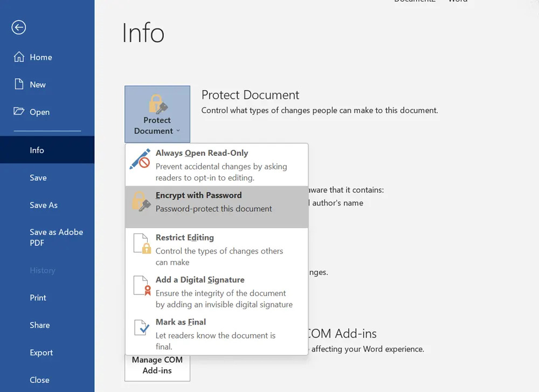This screenshot has width=539, height=392.
Task: Click the Add a Digital Signature ribbon icon
Action: point(141,286)
